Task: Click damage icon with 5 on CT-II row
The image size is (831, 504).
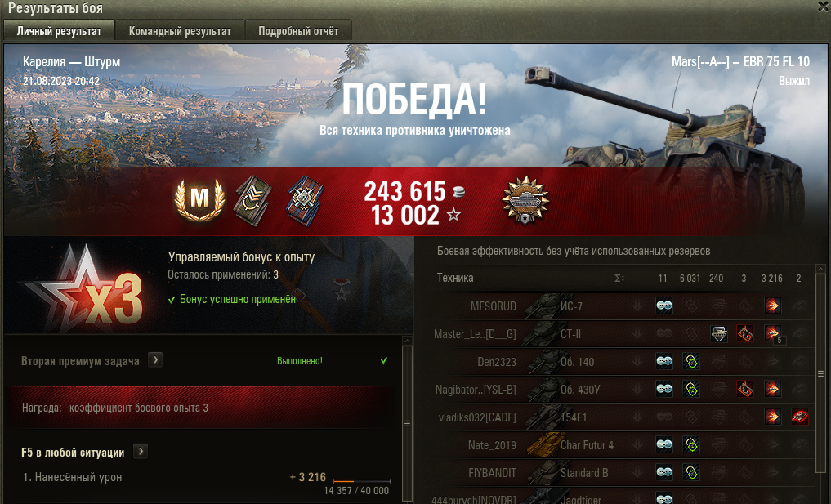Action: tap(773, 334)
